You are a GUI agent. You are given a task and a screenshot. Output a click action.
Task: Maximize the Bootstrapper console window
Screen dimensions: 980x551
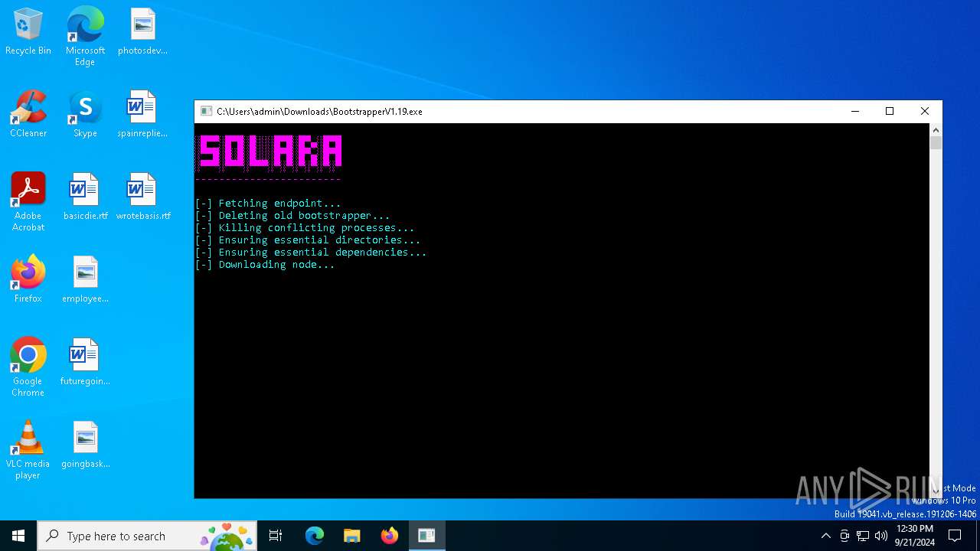890,111
